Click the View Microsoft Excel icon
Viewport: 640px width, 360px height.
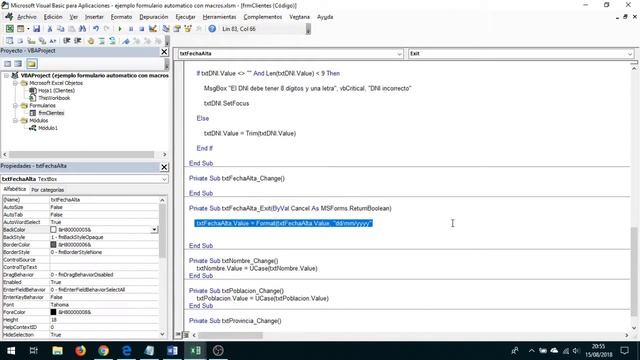coord(10,29)
